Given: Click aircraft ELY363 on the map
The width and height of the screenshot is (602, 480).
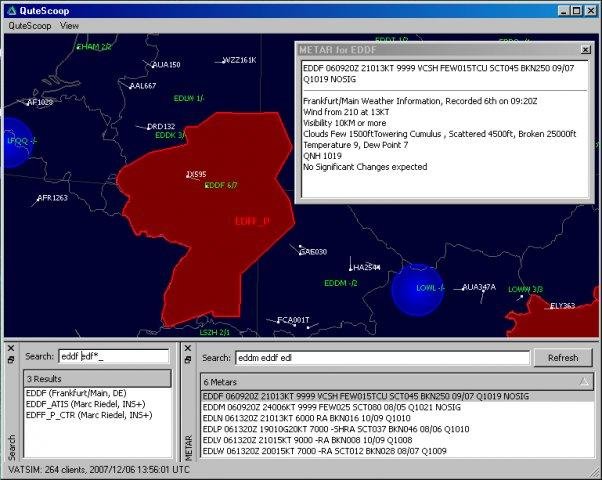Looking at the screenshot, I should pyautogui.click(x=562, y=306).
